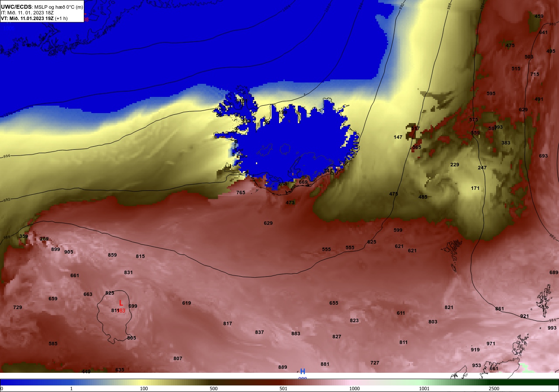The width and height of the screenshot is (559, 392).
Task: Click the height value 359
Action: point(24,236)
